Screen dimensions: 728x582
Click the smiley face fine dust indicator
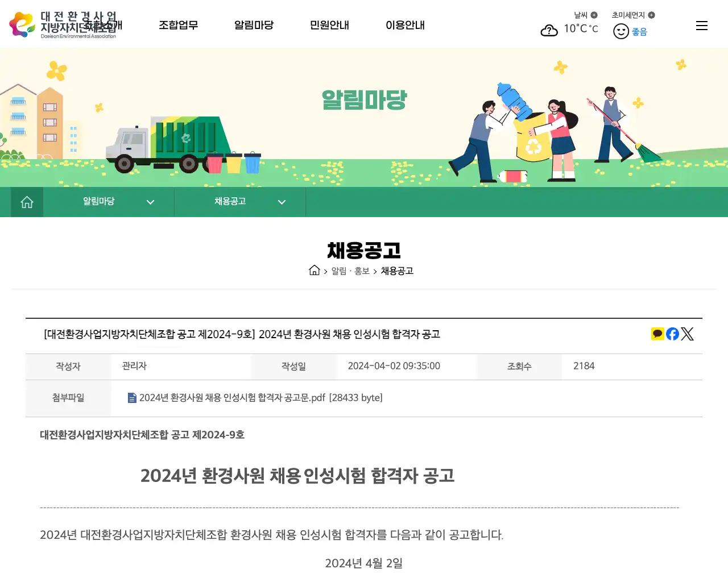tap(621, 31)
